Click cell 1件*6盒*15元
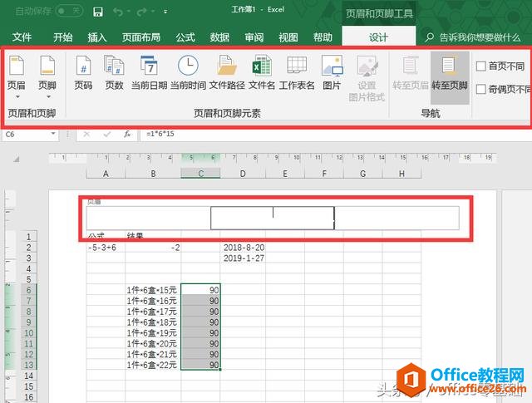Viewport: 532px width, 403px height. 153,290
